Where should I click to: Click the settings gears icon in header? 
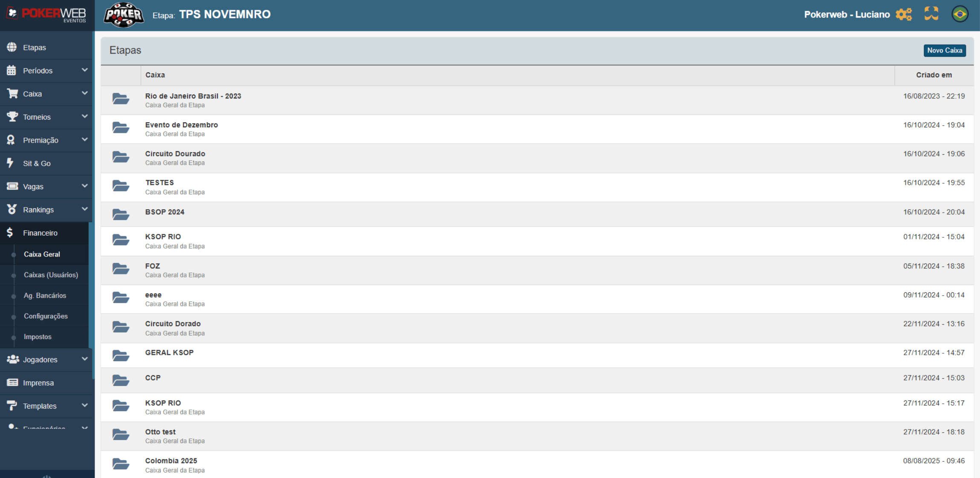click(x=904, y=14)
